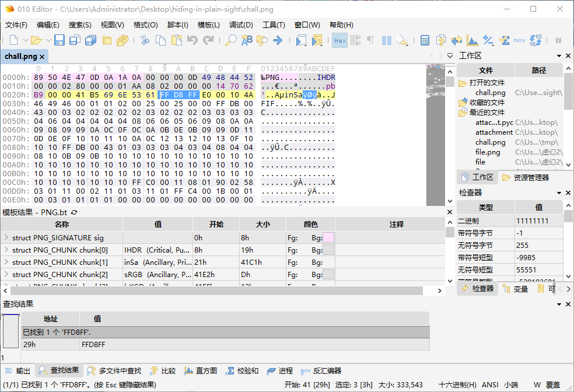
Task: Open the 工作区 panel dropdown arrow
Action: (559, 56)
